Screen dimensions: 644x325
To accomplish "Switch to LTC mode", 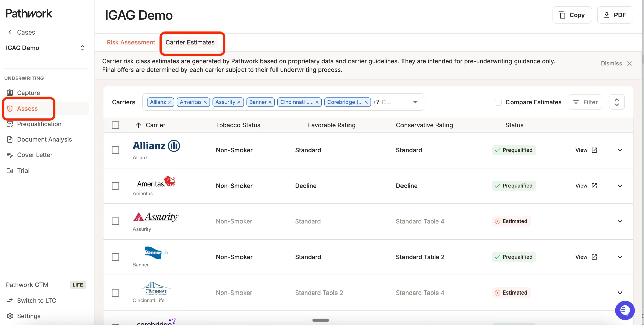I will 37,300.
